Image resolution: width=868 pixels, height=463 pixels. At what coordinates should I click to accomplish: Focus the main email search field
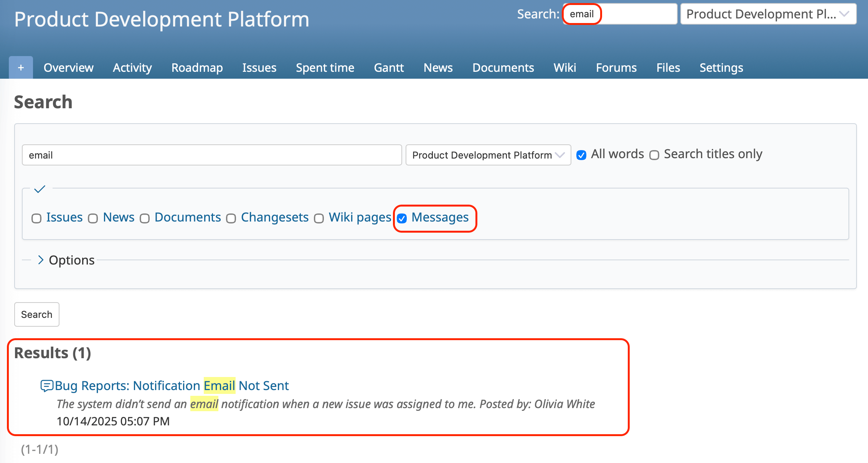coord(211,155)
